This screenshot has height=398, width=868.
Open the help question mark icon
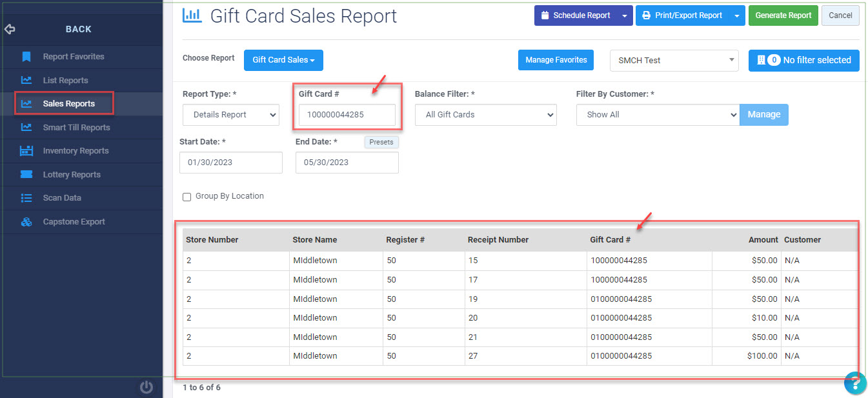point(855,383)
